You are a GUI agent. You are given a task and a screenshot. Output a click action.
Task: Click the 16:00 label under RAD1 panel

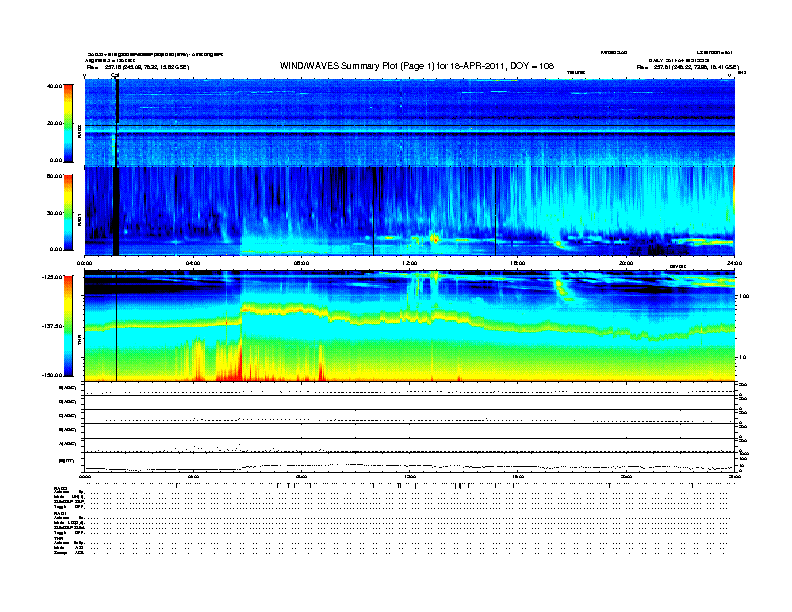click(518, 263)
